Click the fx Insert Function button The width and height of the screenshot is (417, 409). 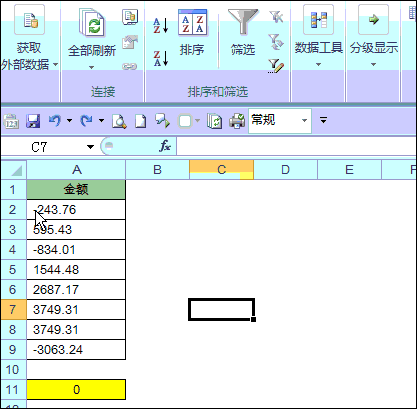click(x=165, y=146)
